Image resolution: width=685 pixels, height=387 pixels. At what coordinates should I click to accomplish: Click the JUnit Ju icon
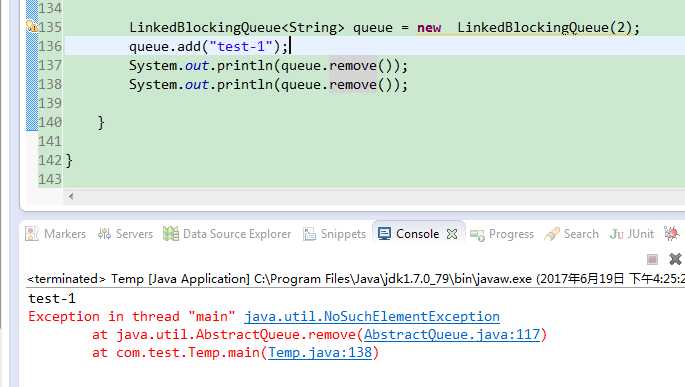(616, 234)
